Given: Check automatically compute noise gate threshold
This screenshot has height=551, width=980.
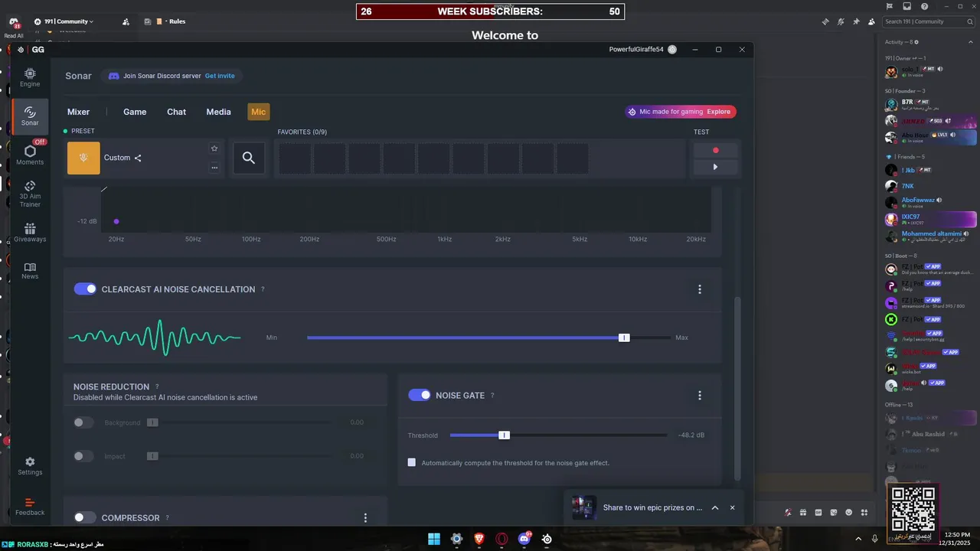Looking at the screenshot, I should [x=412, y=462].
